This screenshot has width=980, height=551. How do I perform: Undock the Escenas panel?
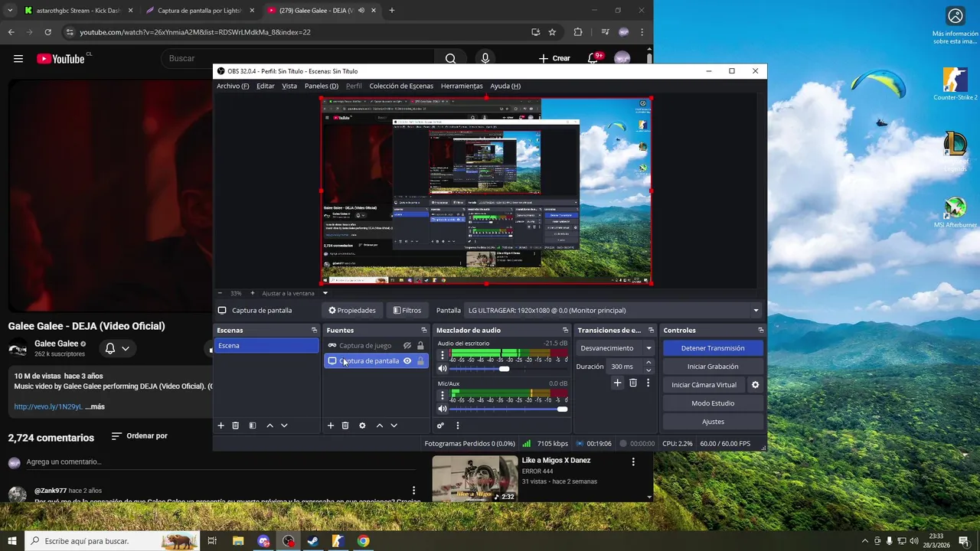click(314, 331)
